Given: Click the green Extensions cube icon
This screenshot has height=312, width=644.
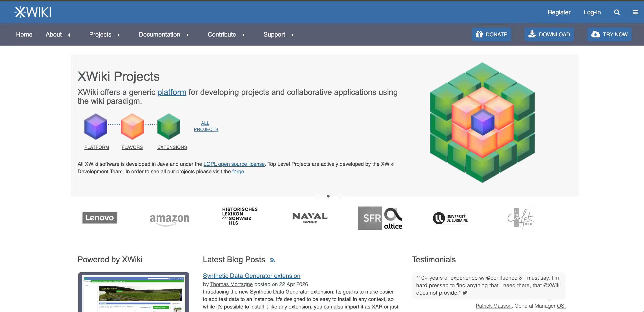Looking at the screenshot, I should coord(169,126).
